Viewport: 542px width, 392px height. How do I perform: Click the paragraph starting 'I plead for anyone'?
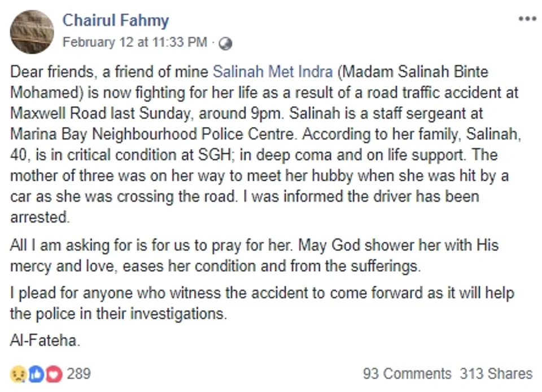coord(262,303)
